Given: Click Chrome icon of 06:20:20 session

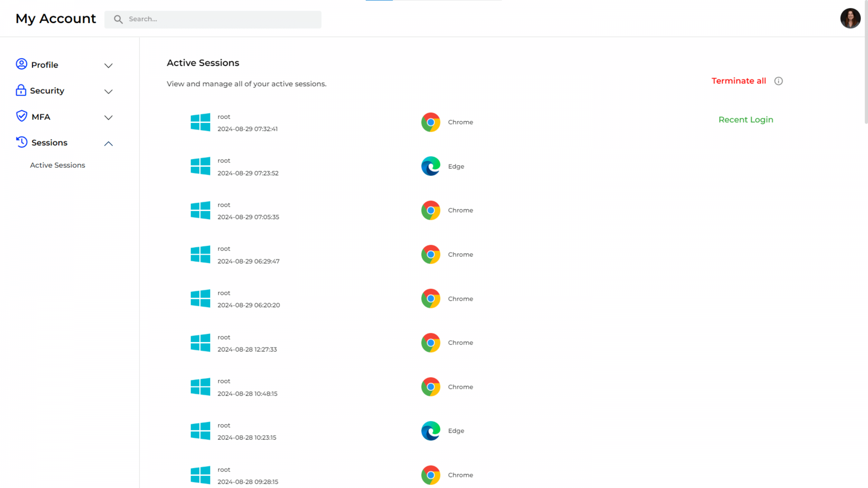Looking at the screenshot, I should pyautogui.click(x=431, y=299).
